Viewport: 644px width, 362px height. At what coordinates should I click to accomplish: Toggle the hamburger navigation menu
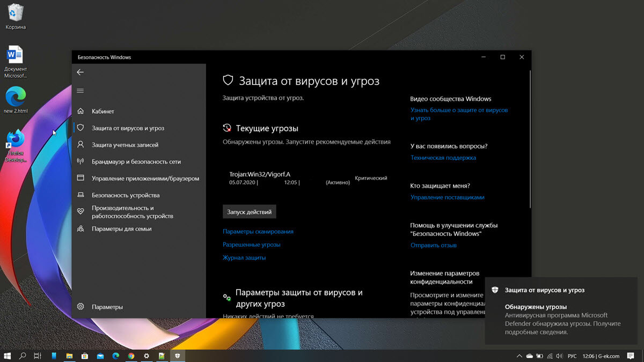[80, 91]
